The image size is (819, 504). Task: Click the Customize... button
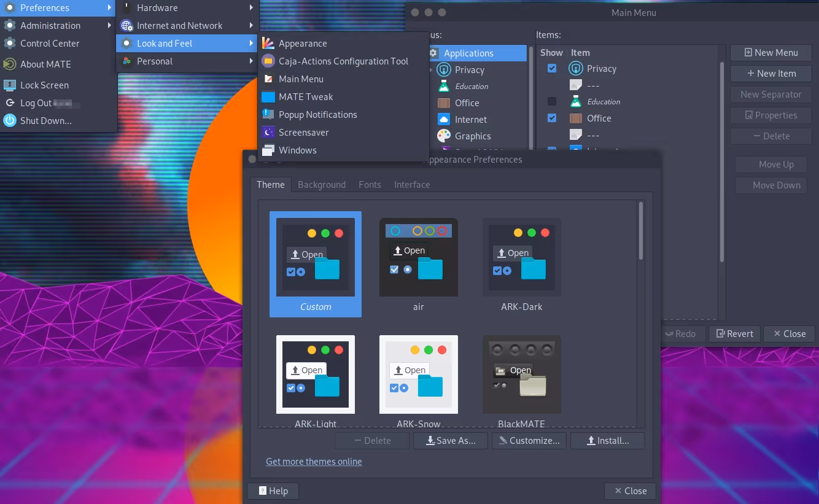coord(529,441)
